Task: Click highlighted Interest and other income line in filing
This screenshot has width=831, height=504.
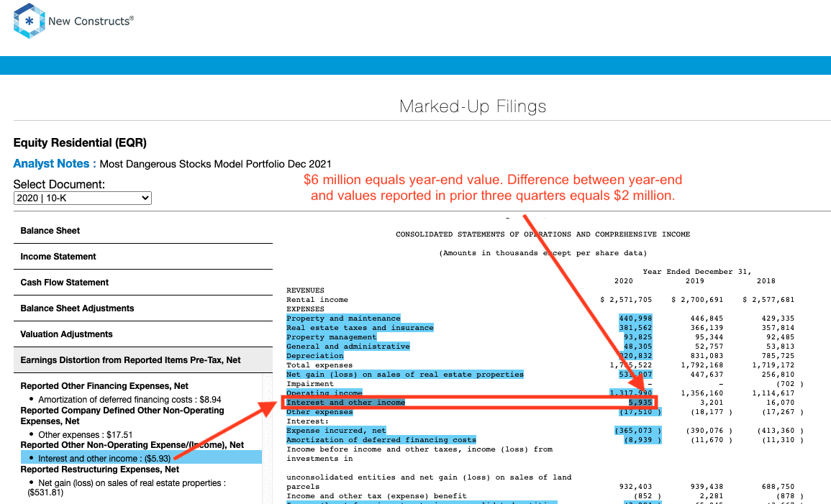Action: 345,403
